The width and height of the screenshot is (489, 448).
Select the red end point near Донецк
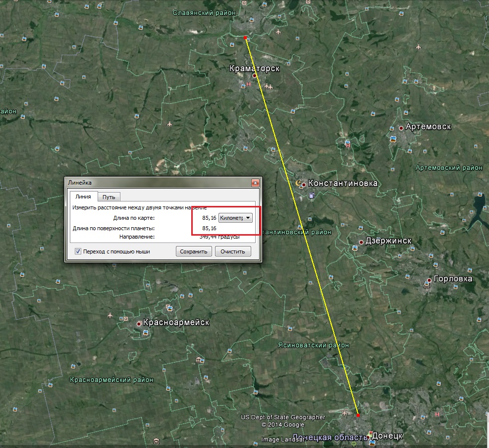[x=358, y=415]
